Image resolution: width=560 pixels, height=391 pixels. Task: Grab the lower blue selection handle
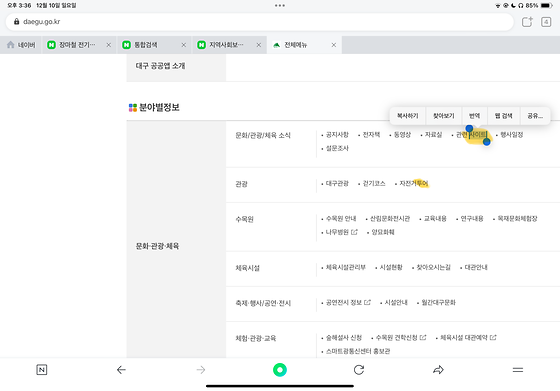(x=486, y=142)
